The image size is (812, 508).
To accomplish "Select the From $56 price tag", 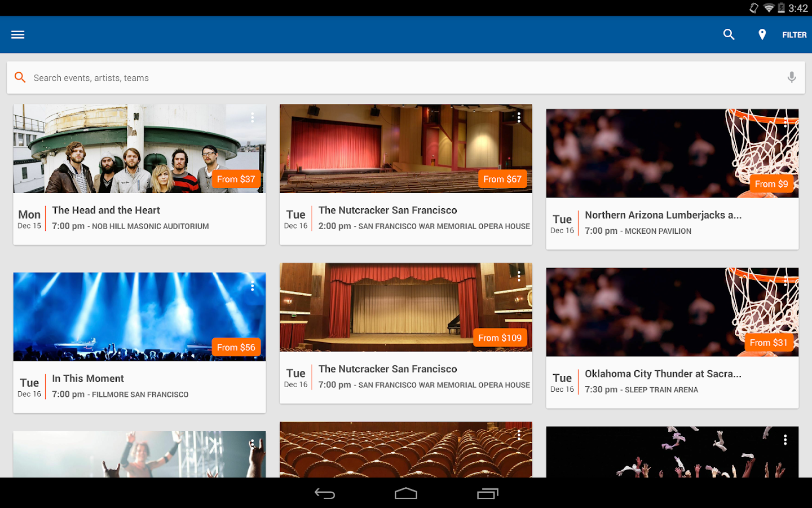I will pyautogui.click(x=236, y=347).
